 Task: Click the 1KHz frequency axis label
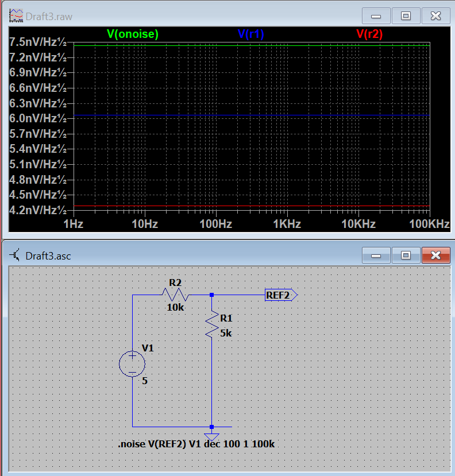click(287, 224)
